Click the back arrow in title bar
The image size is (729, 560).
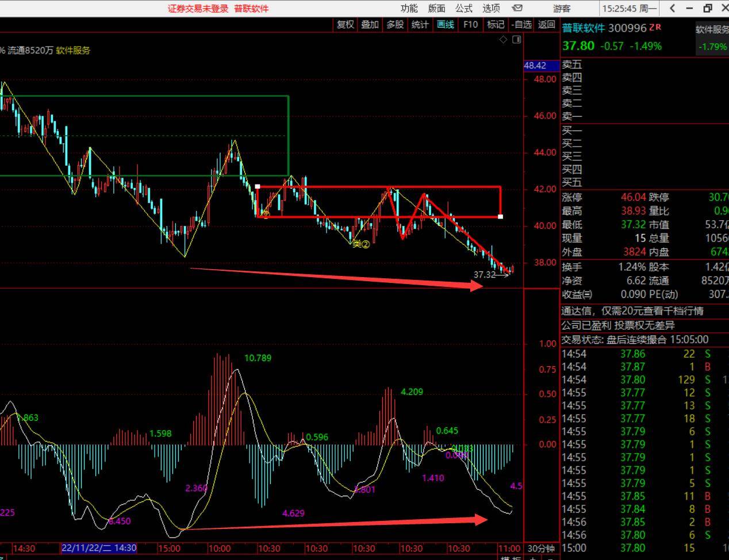(672, 8)
